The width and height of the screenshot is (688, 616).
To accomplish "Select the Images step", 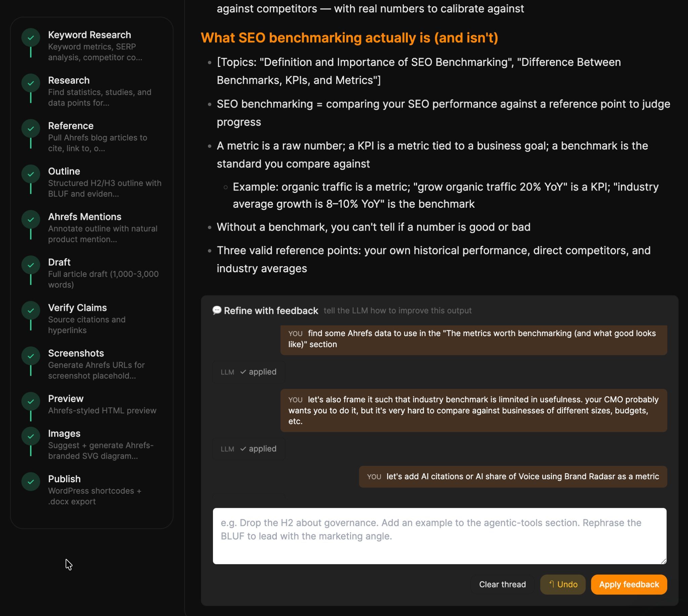I will click(64, 434).
